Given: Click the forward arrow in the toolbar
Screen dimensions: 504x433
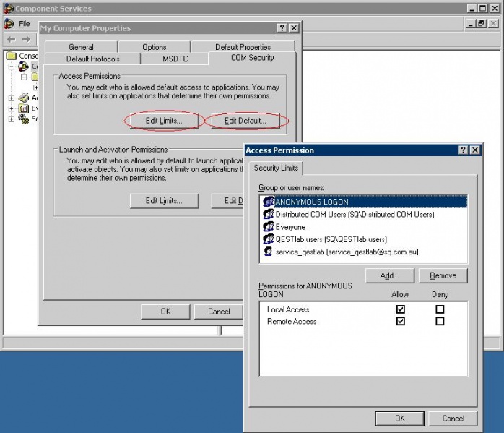Looking at the screenshot, I should click(x=26, y=39).
